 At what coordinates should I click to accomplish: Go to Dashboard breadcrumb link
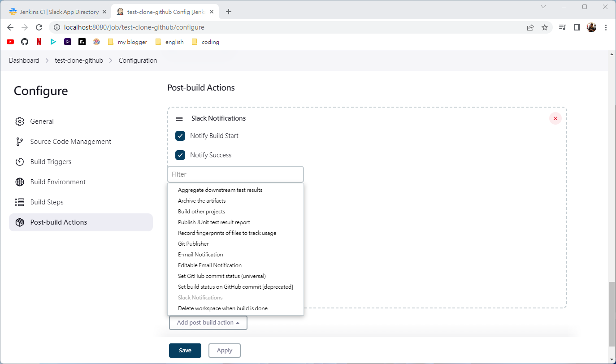tap(24, 61)
